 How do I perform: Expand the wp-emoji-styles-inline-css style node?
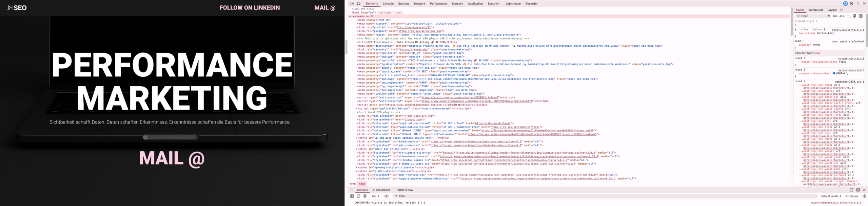pyautogui.click(x=356, y=167)
